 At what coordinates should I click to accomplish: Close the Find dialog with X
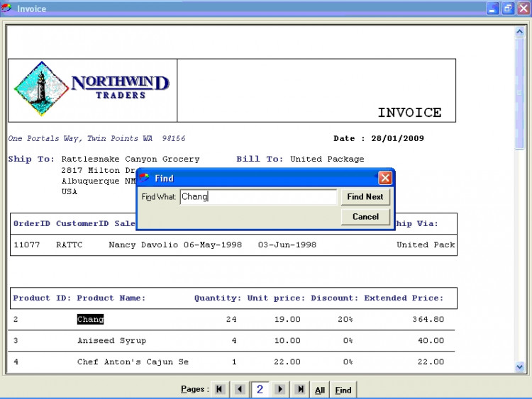point(384,178)
